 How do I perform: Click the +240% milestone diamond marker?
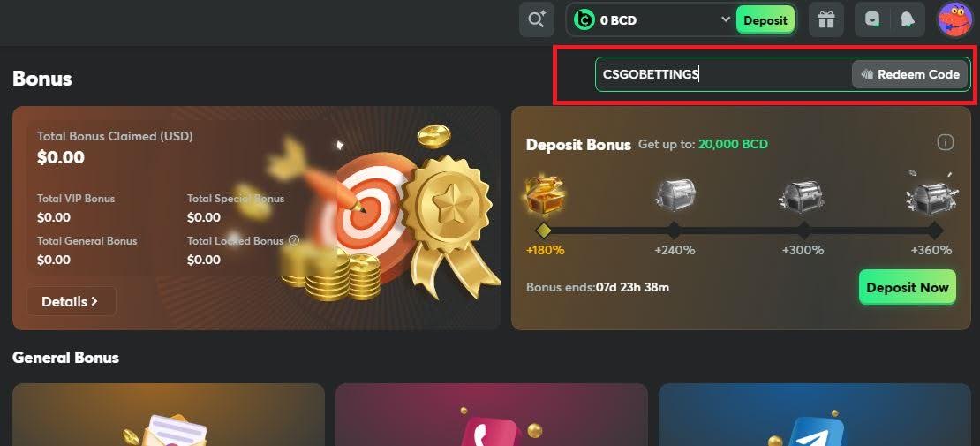tap(675, 231)
